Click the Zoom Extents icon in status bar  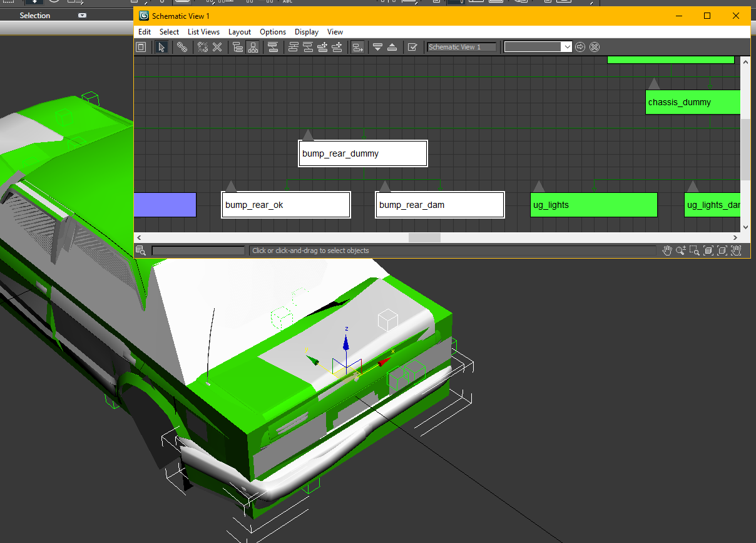708,251
